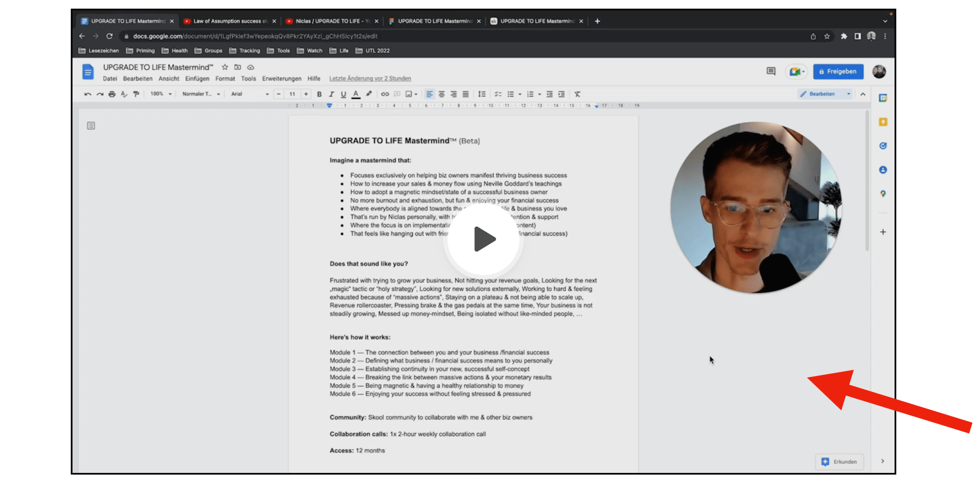
Task: Insert a bulleted list
Action: pyautogui.click(x=510, y=94)
